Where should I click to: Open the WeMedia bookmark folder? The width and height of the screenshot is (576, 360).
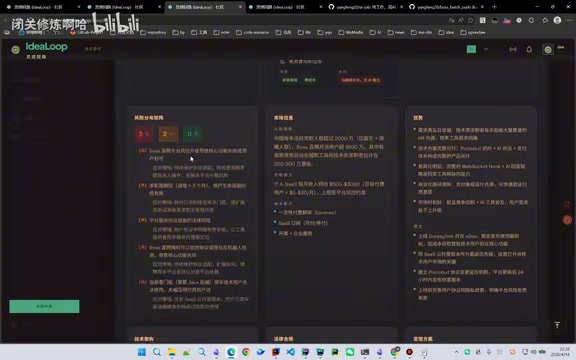(351, 32)
